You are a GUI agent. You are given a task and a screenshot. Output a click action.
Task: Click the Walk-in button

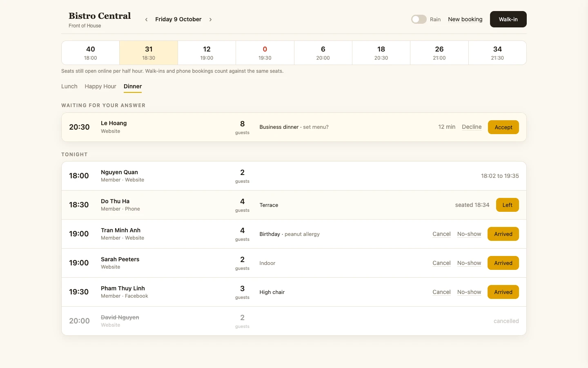(508, 19)
